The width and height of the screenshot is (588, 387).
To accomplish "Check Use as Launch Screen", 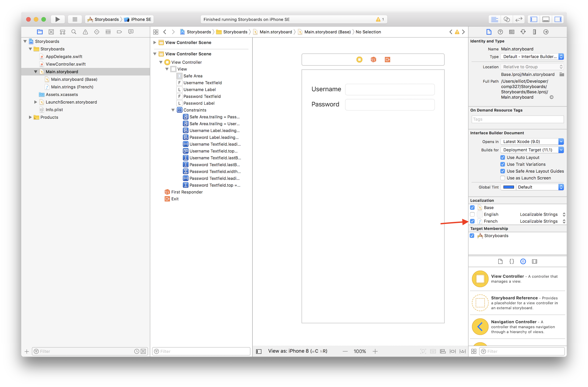I will 503,178.
